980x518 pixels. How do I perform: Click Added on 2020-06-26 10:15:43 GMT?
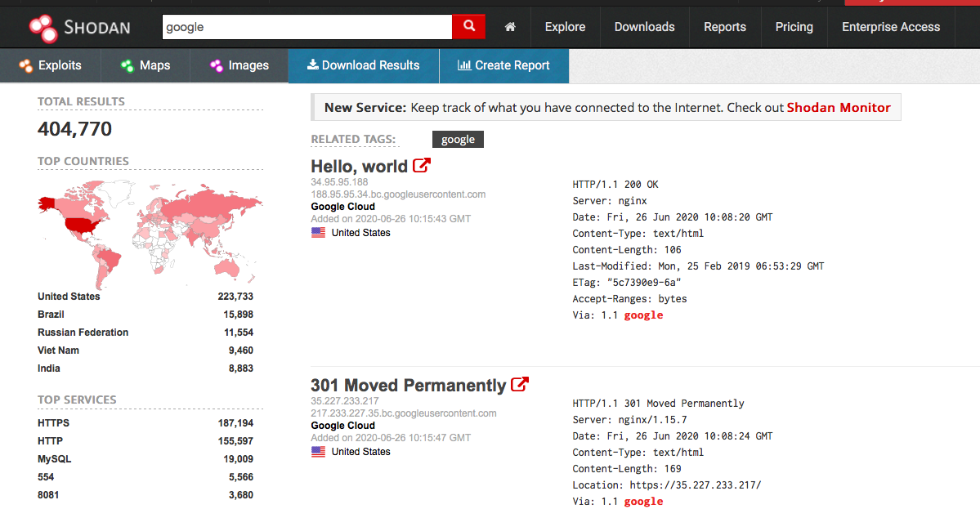pyautogui.click(x=391, y=219)
